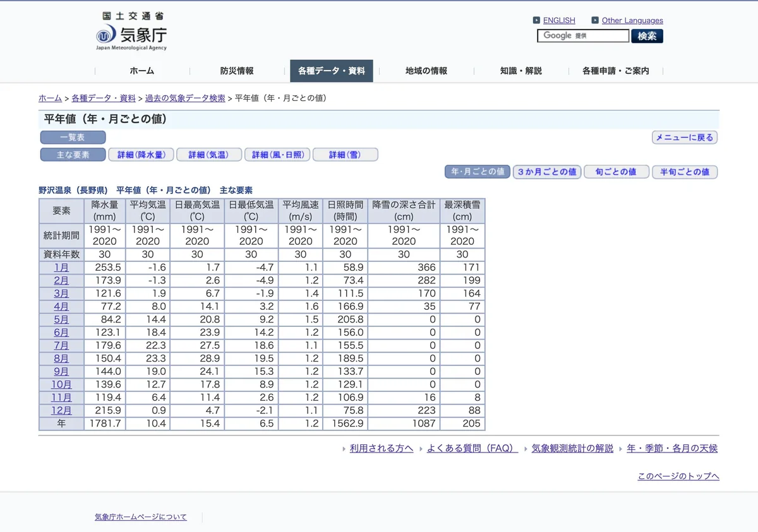Select the 詳細(雪) tab button
The width and height of the screenshot is (758, 532).
(x=346, y=155)
